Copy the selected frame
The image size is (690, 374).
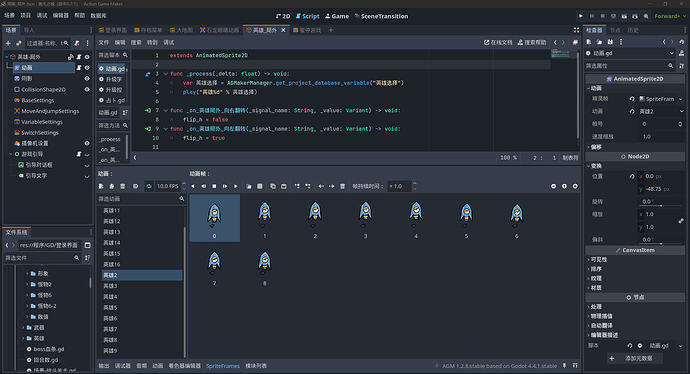tap(273, 187)
